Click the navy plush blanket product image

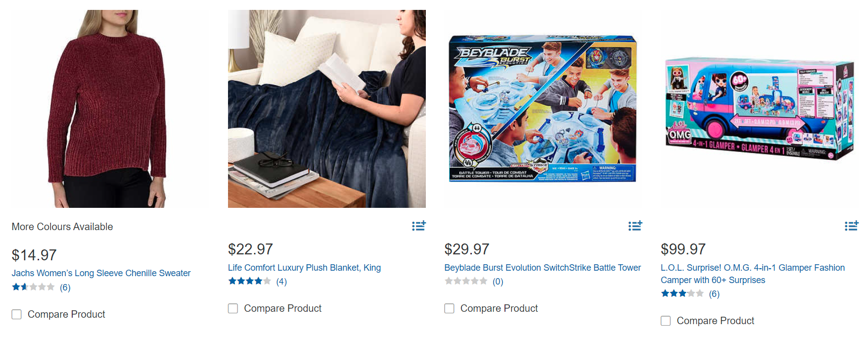pos(327,109)
